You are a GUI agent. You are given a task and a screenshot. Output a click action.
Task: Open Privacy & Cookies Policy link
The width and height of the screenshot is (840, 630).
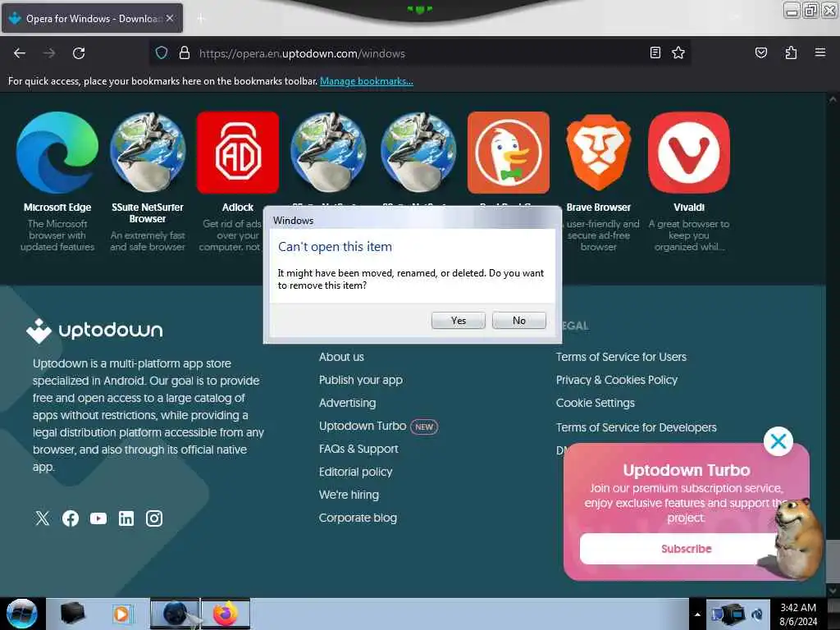pyautogui.click(x=617, y=380)
